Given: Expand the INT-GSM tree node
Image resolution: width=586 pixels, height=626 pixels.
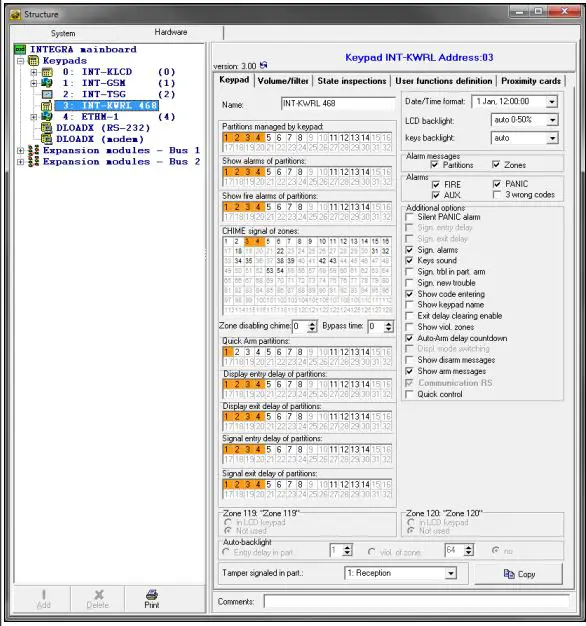Looking at the screenshot, I should click(x=34, y=83).
